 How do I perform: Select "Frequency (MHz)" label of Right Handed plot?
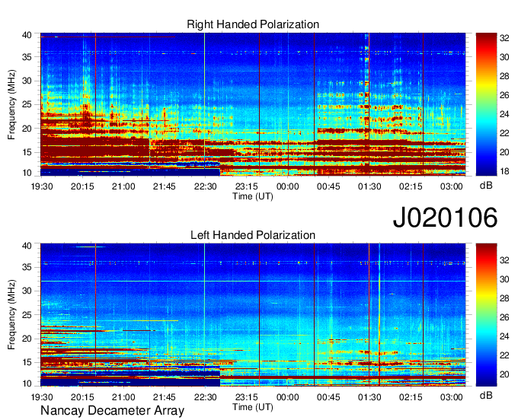pos(11,104)
